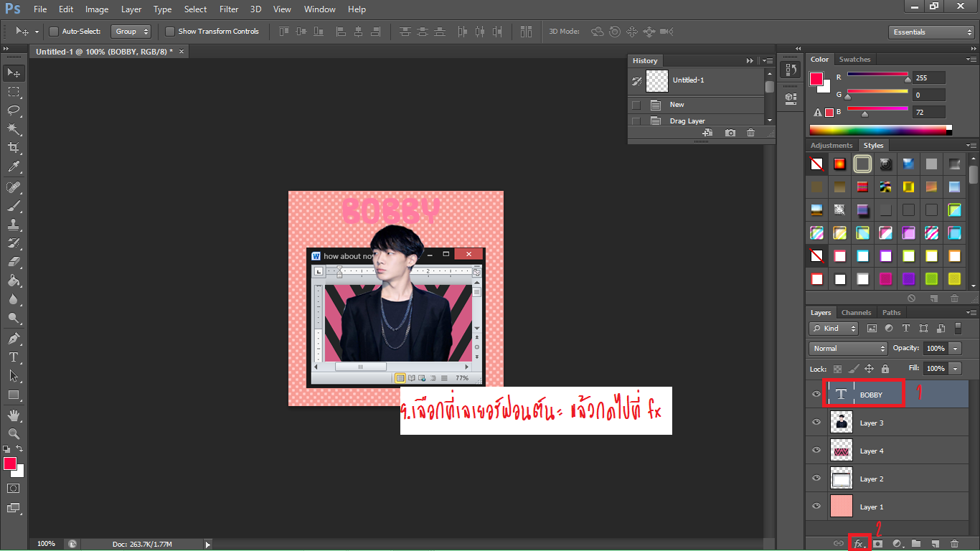The image size is (980, 551).
Task: Enable the Auto-Select checkbox
Action: (x=54, y=32)
